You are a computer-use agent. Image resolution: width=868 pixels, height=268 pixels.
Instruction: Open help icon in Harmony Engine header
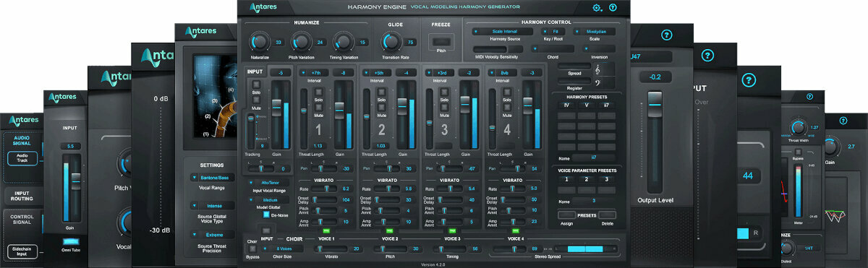tap(613, 8)
